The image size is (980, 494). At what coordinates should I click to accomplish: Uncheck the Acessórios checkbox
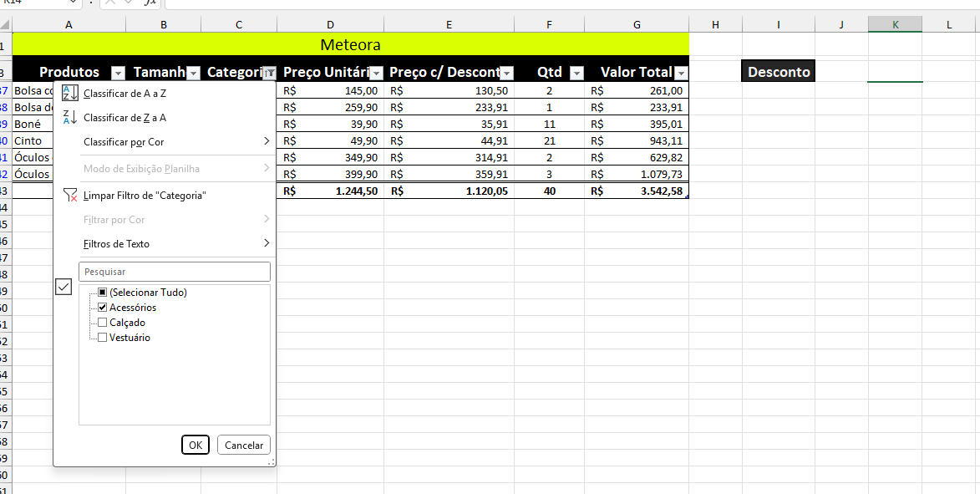point(103,308)
